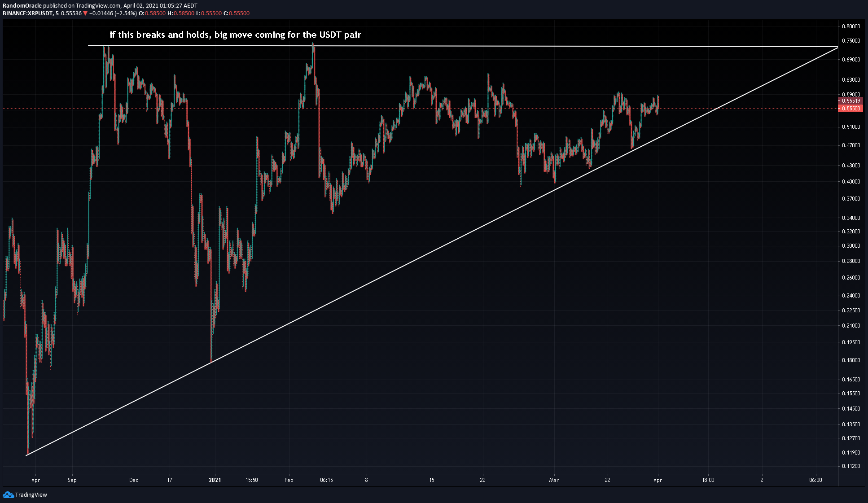The height and width of the screenshot is (503, 868).
Task: Open the RandomOracle author name
Action: (x=22, y=6)
